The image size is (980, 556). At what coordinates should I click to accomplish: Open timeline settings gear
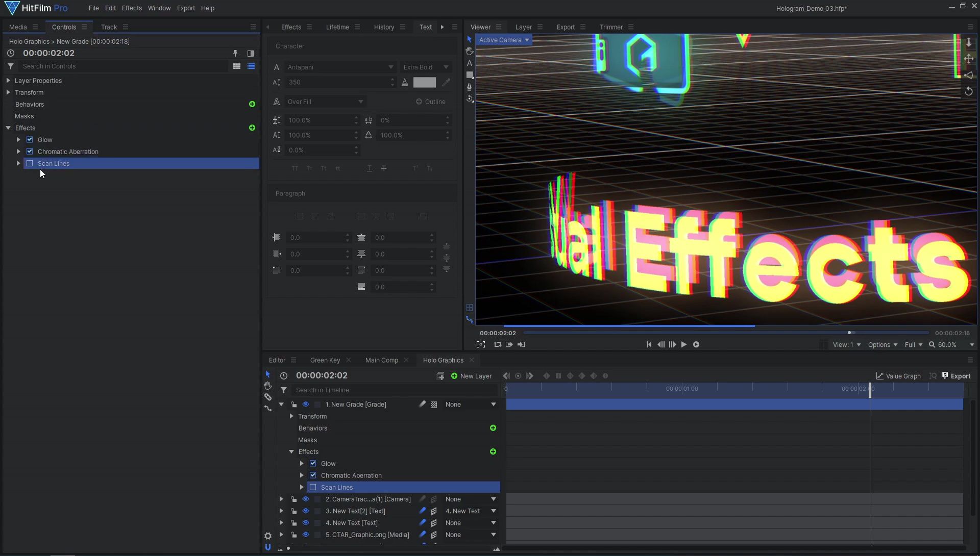268,536
